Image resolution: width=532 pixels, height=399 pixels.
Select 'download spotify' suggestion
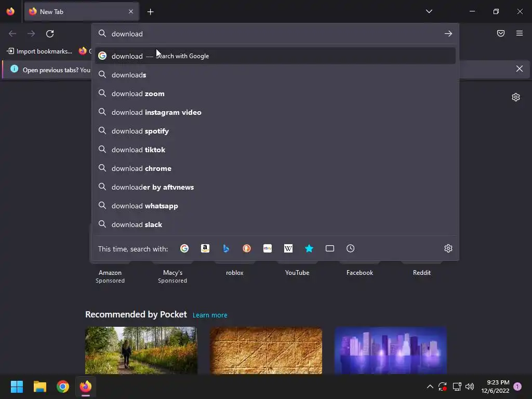(x=275, y=131)
